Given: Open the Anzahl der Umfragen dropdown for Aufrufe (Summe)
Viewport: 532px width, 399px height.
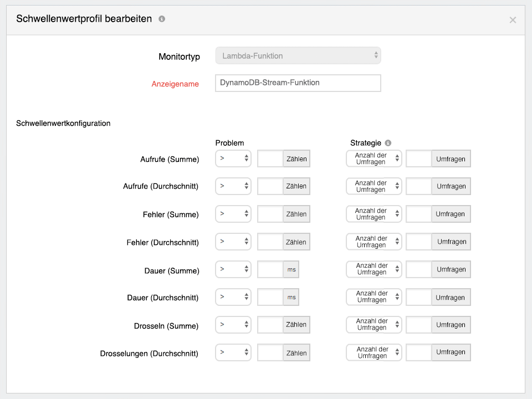Looking at the screenshot, I should pos(374,158).
